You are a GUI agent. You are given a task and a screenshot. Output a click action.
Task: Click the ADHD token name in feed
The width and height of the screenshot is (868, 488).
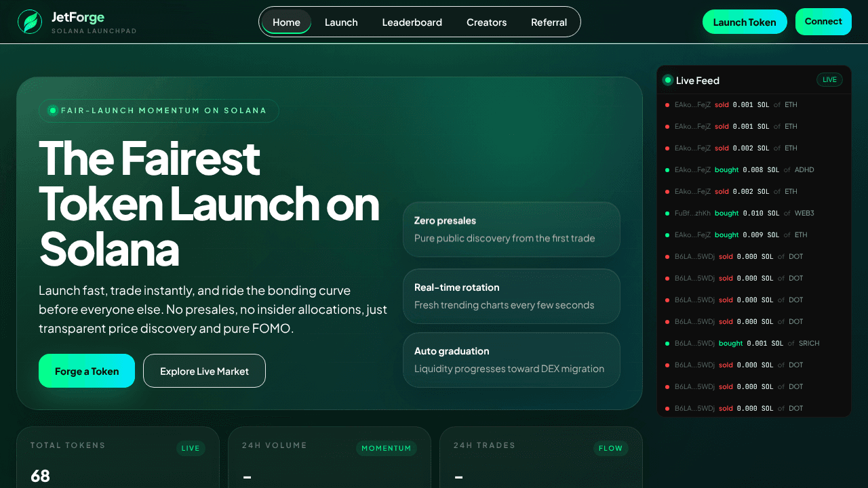coord(804,169)
